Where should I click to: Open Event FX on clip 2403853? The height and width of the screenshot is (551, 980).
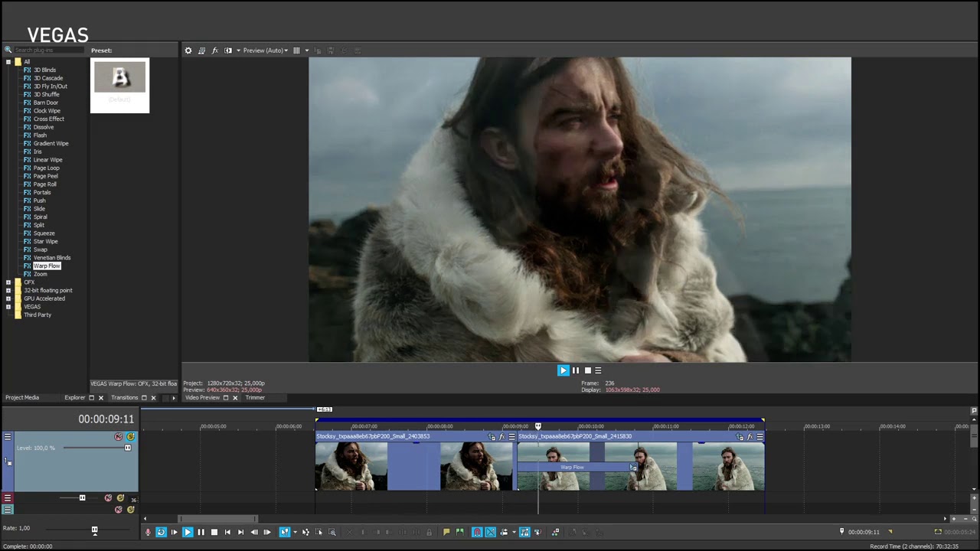click(x=501, y=437)
